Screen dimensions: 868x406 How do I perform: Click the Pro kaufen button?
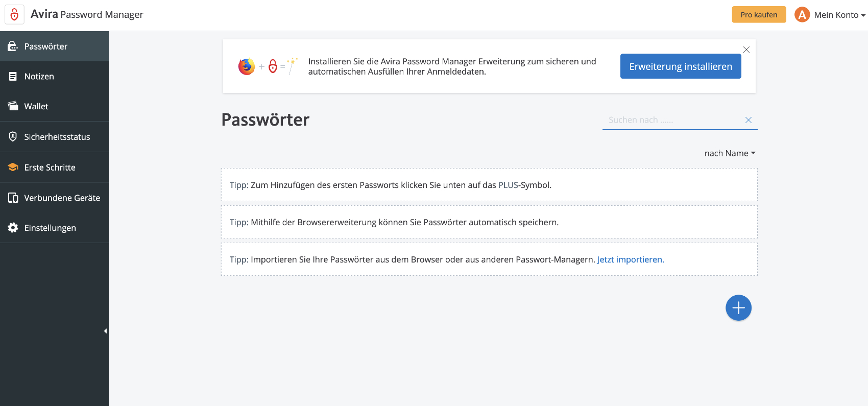[759, 15]
